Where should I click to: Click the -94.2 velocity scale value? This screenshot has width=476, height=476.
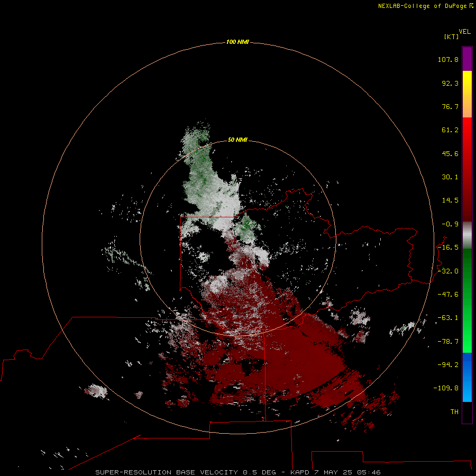pos(448,364)
